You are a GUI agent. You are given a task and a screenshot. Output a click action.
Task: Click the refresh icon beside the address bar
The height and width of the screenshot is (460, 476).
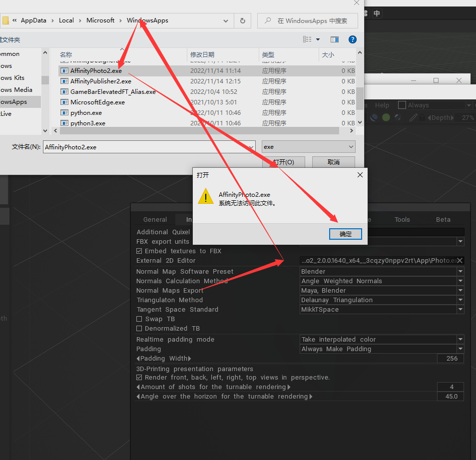pyautogui.click(x=242, y=20)
